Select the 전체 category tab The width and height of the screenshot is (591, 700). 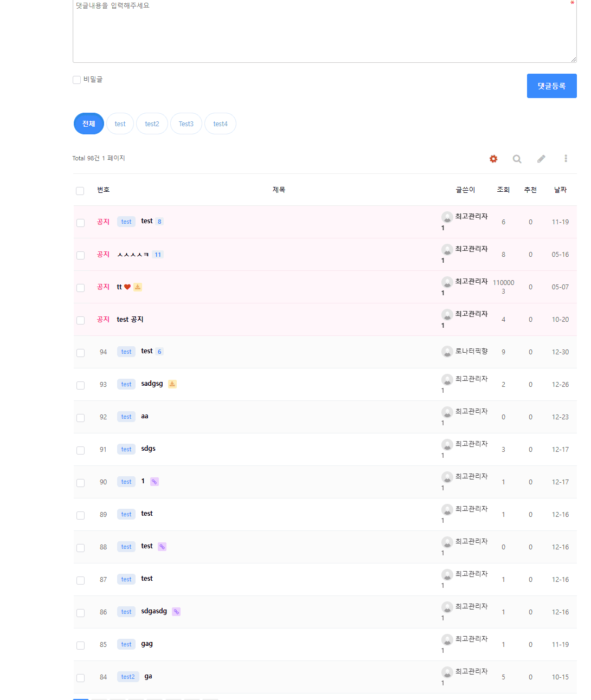(89, 124)
